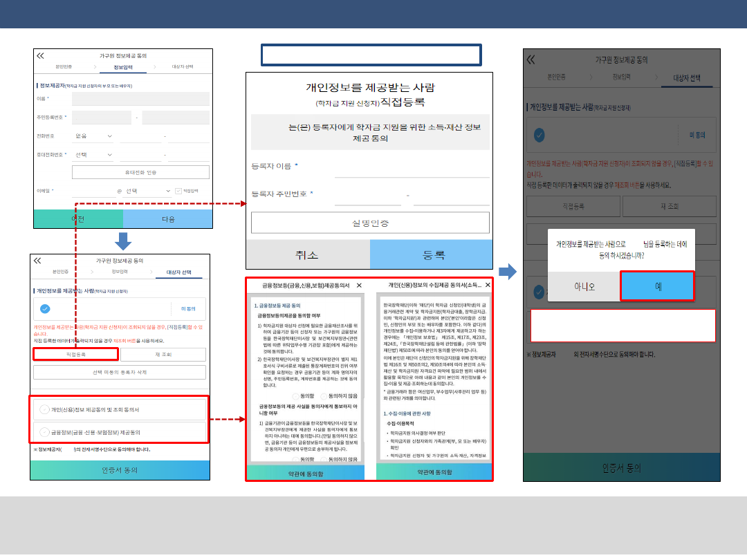This screenshot has height=560, width=747.
Task: Click the 등록자 이름 input field
Action: point(412,167)
